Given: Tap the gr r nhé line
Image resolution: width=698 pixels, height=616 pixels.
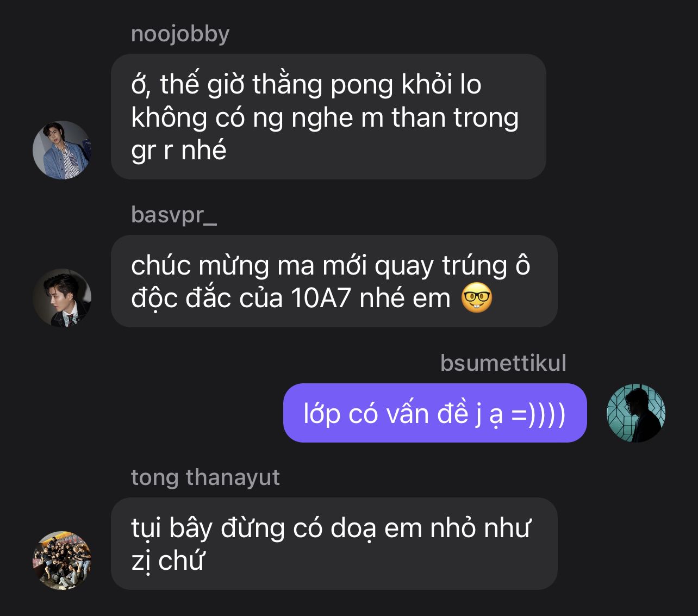Looking at the screenshot, I should (178, 150).
